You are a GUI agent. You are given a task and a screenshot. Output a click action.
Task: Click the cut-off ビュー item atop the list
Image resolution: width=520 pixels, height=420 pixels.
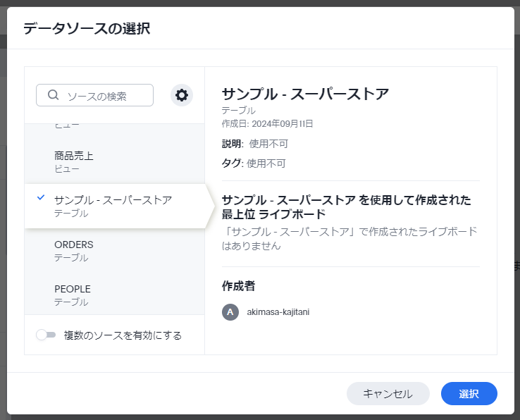click(x=67, y=125)
